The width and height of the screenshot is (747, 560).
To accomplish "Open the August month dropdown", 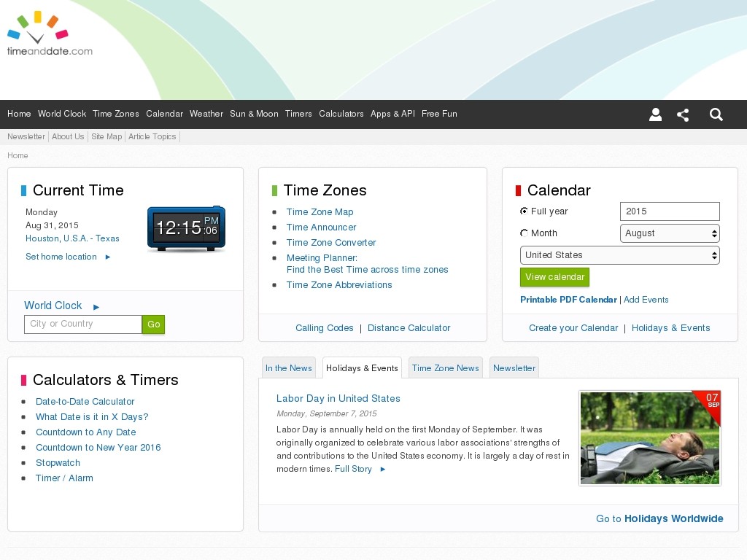I will [670, 233].
